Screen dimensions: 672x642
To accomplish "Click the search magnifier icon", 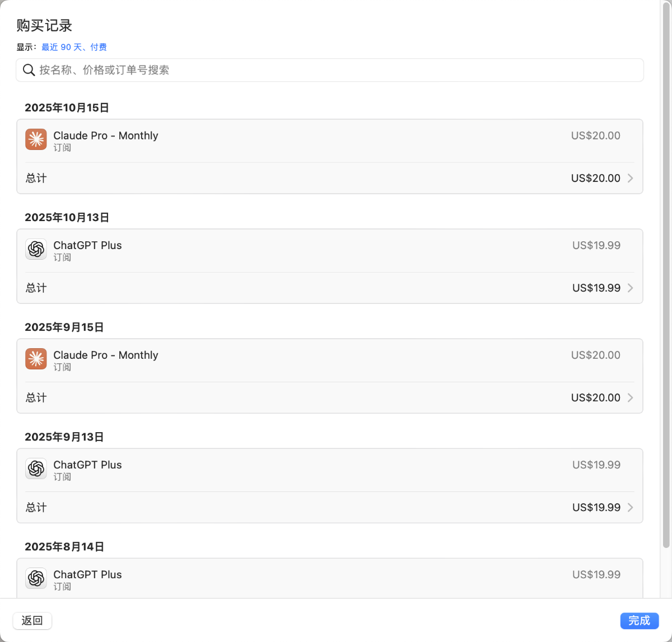I will [29, 70].
